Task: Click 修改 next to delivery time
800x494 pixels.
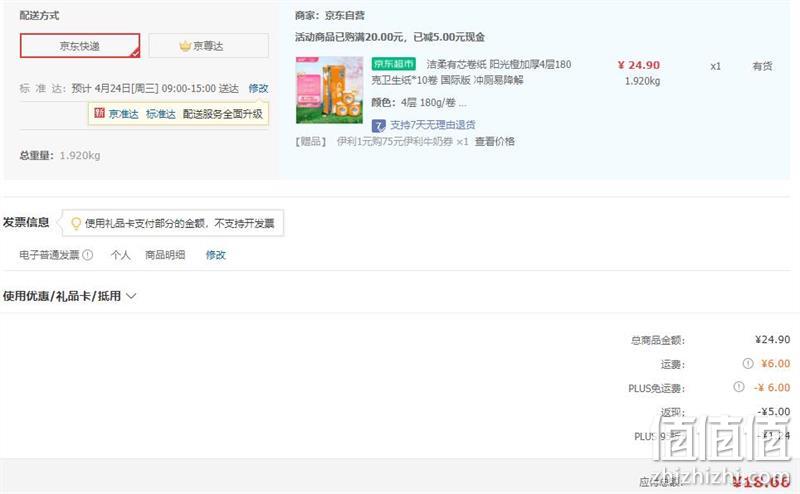Action: click(x=258, y=88)
